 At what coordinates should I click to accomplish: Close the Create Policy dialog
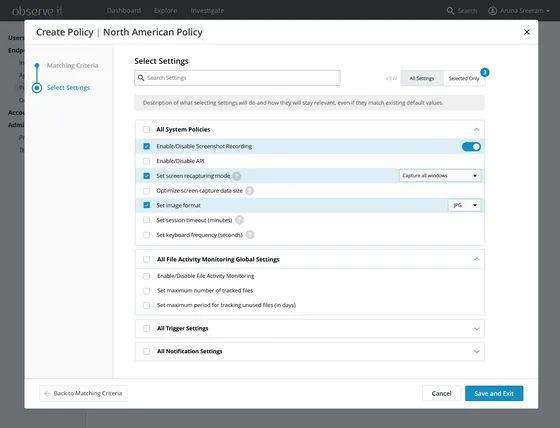click(x=526, y=32)
